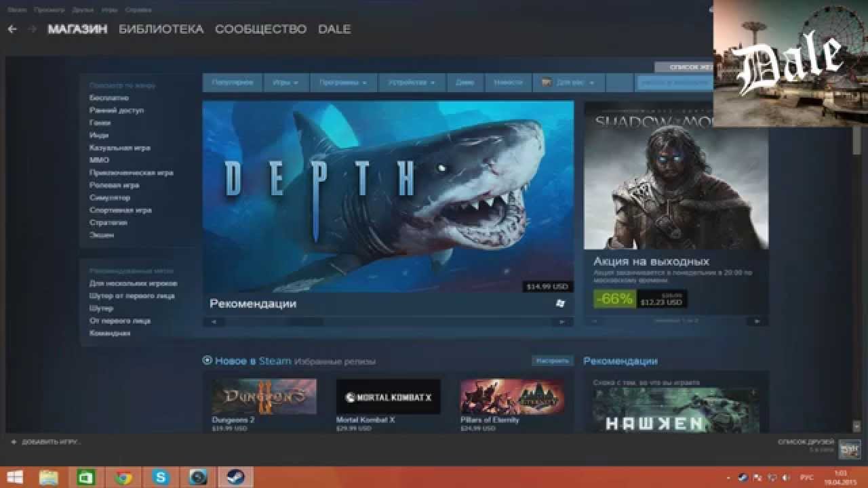Image resolution: width=868 pixels, height=488 pixels.
Task: Open the Справка menu
Action: pos(138,10)
